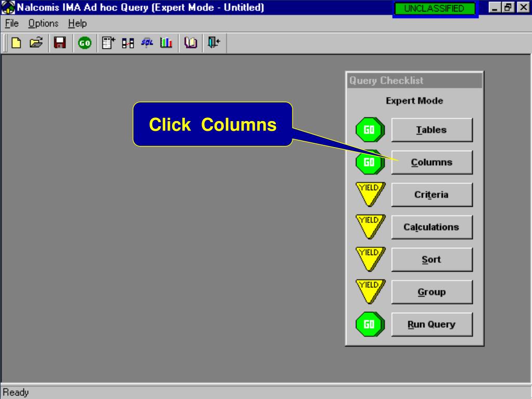532x399 pixels.
Task: Click the YIELD sign beside Sort
Action: coord(370,259)
